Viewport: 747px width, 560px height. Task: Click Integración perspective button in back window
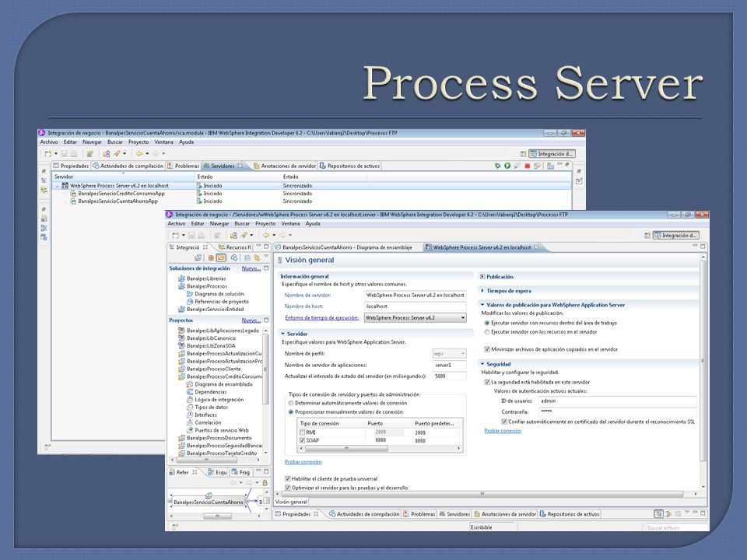tap(552, 154)
